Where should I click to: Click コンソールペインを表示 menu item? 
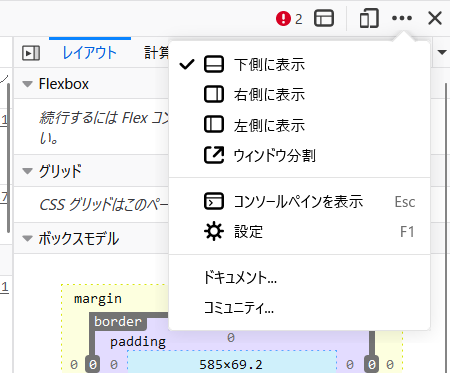pos(299,201)
